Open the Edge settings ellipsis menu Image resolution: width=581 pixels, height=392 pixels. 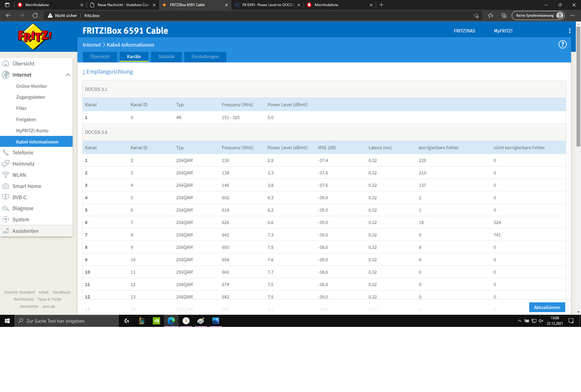(x=572, y=16)
